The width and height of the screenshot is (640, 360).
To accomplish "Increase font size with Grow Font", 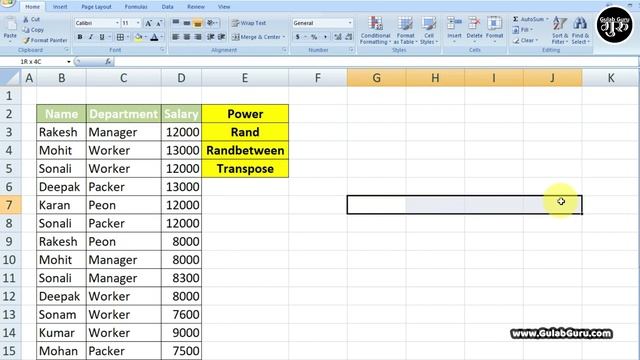I will 149,23.
